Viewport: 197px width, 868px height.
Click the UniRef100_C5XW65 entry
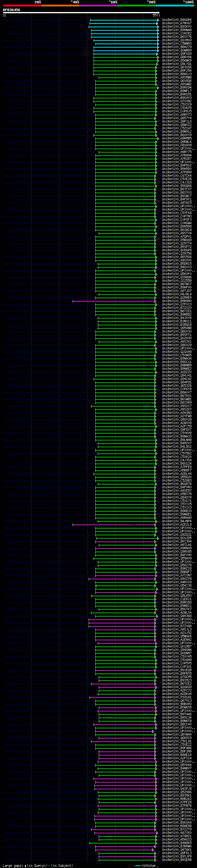[177, 355]
